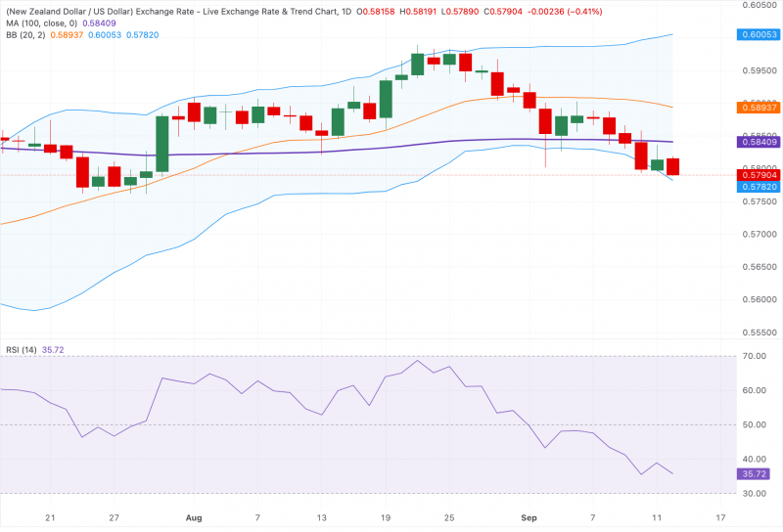Click the '21' date axis label
This screenshot has width=783, height=532.
point(50,517)
